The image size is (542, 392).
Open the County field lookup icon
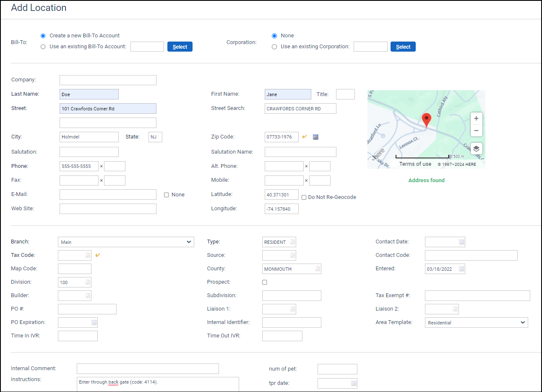coord(318,269)
